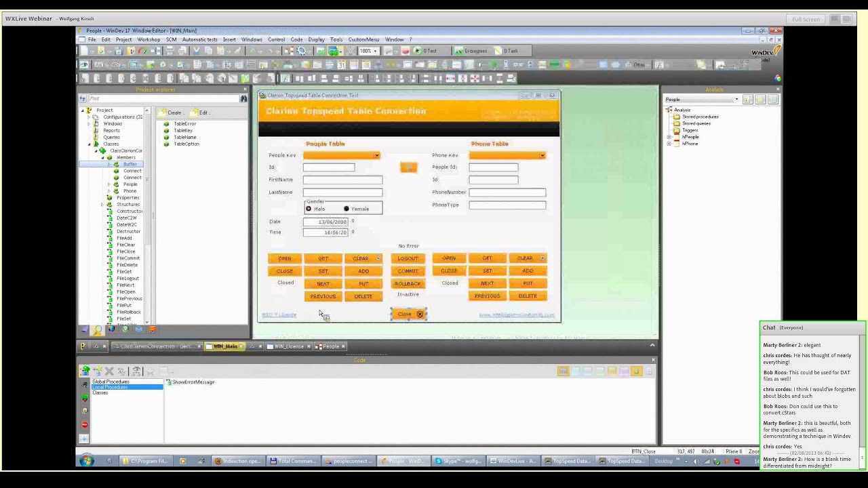Click the FirstName input field
Screen dimensions: 868x488
point(342,180)
